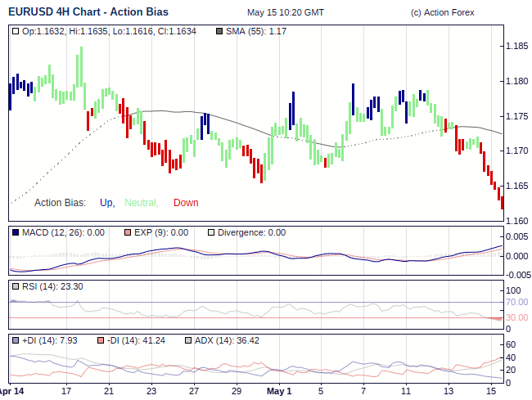Image resolution: width=532 pixels, height=400 pixels.
Task: Click the RSI axis 100 label
Action: [513, 290]
